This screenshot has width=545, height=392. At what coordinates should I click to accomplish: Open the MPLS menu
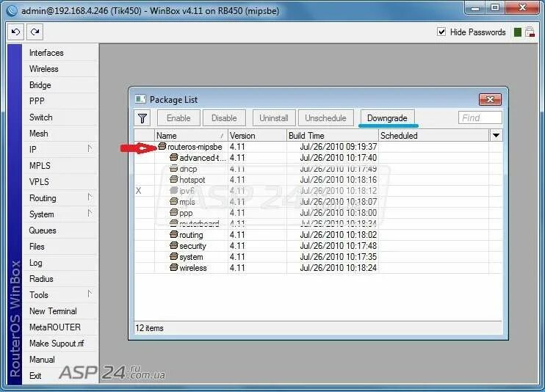point(40,166)
